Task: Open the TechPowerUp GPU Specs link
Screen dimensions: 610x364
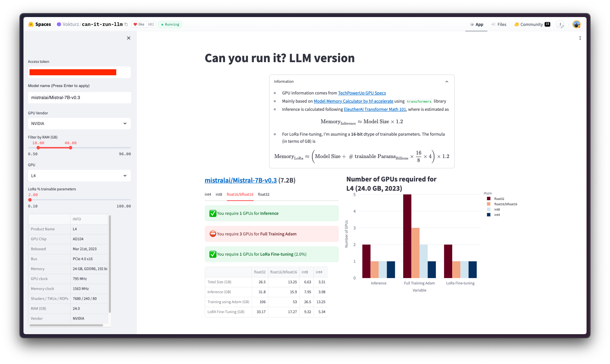Action: (362, 93)
